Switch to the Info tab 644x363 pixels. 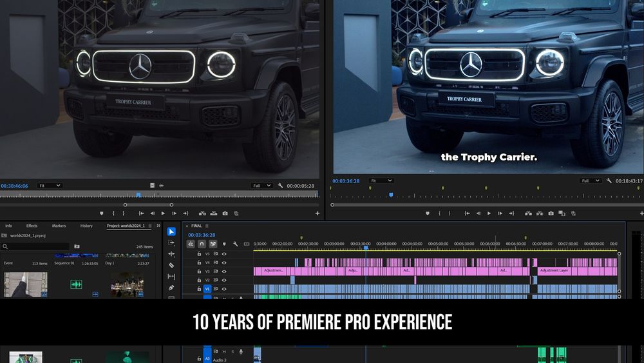click(x=8, y=226)
